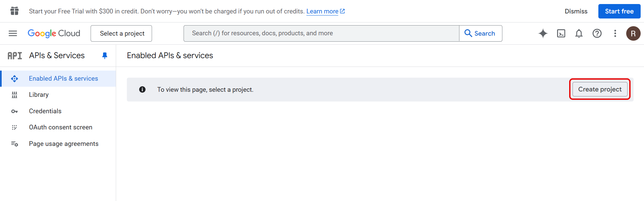Screen dimensions: 644x201
Task: Click the free trial gift icon
Action: (x=14, y=11)
